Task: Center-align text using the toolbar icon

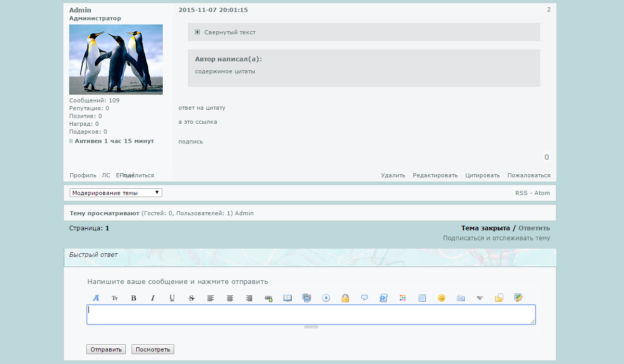Action: click(x=230, y=298)
